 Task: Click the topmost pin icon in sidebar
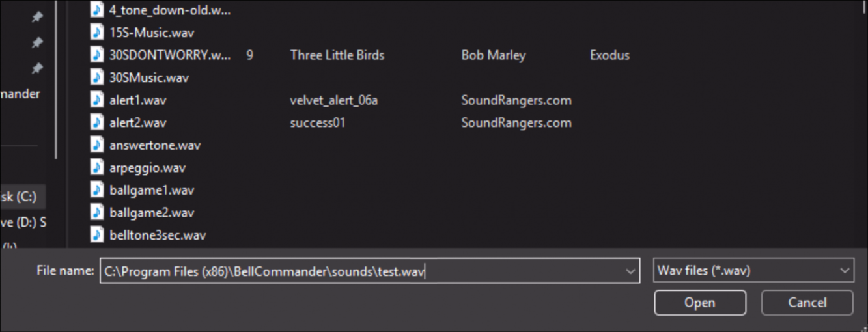[38, 18]
